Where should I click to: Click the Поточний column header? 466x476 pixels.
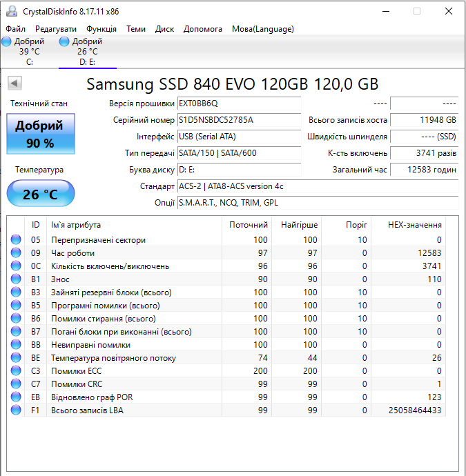pos(247,225)
